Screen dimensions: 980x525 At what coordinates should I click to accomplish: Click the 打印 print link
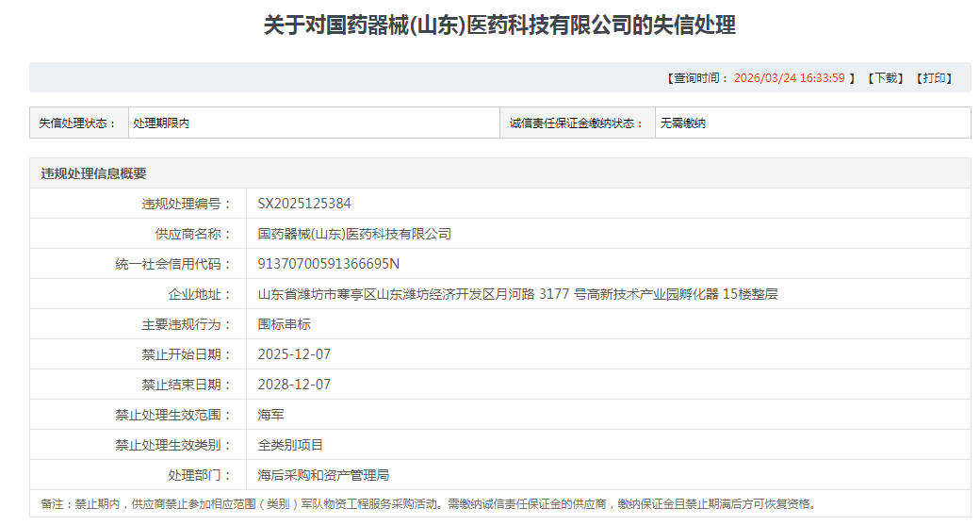[934, 78]
